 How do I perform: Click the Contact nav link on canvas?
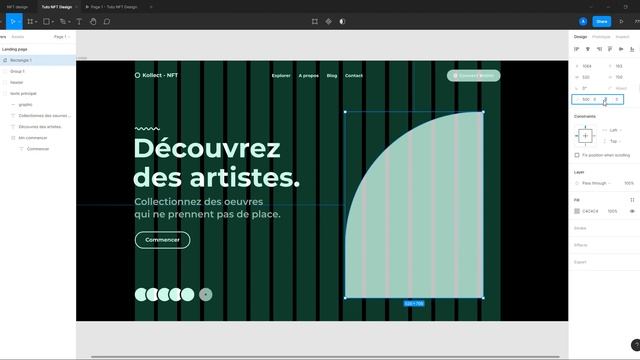(354, 76)
